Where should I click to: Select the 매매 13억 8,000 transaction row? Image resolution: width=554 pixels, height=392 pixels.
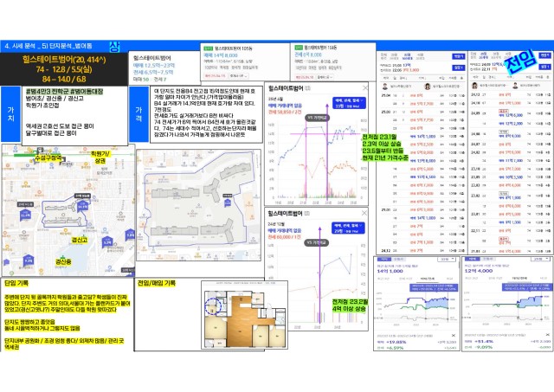click(x=422, y=161)
